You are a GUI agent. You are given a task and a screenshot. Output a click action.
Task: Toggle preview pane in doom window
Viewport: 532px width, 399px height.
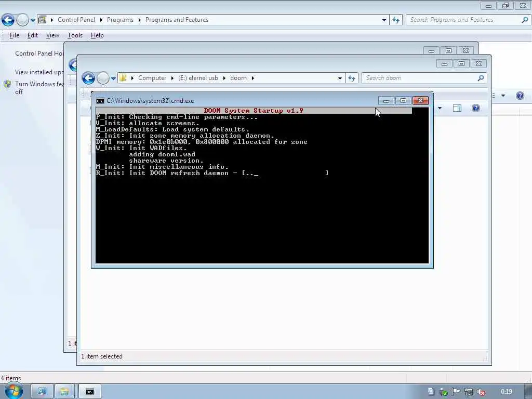tap(457, 108)
